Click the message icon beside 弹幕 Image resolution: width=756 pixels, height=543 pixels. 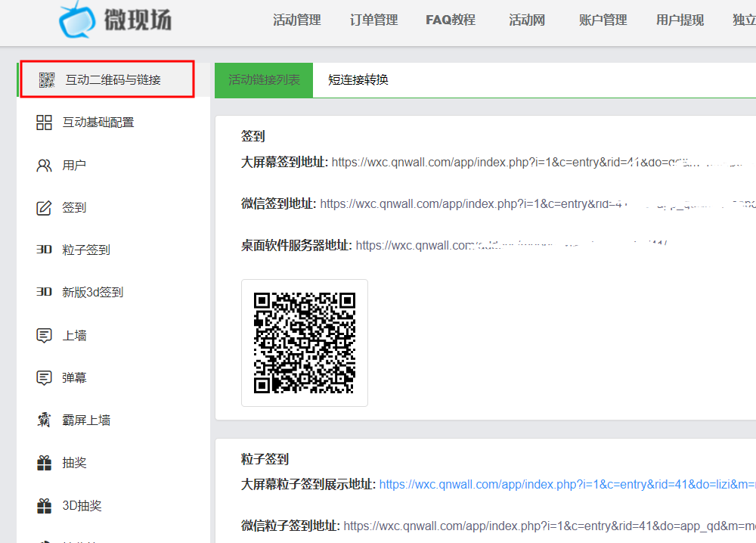pyautogui.click(x=44, y=377)
